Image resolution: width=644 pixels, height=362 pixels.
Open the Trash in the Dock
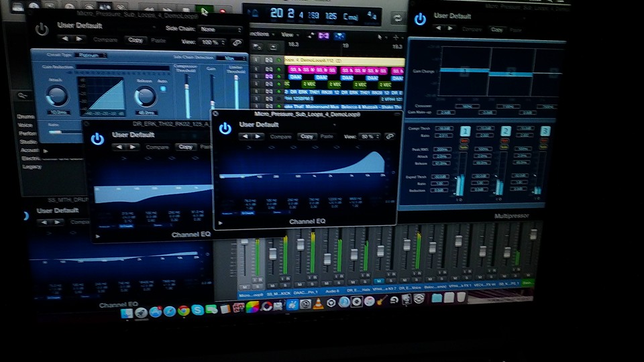click(x=462, y=297)
